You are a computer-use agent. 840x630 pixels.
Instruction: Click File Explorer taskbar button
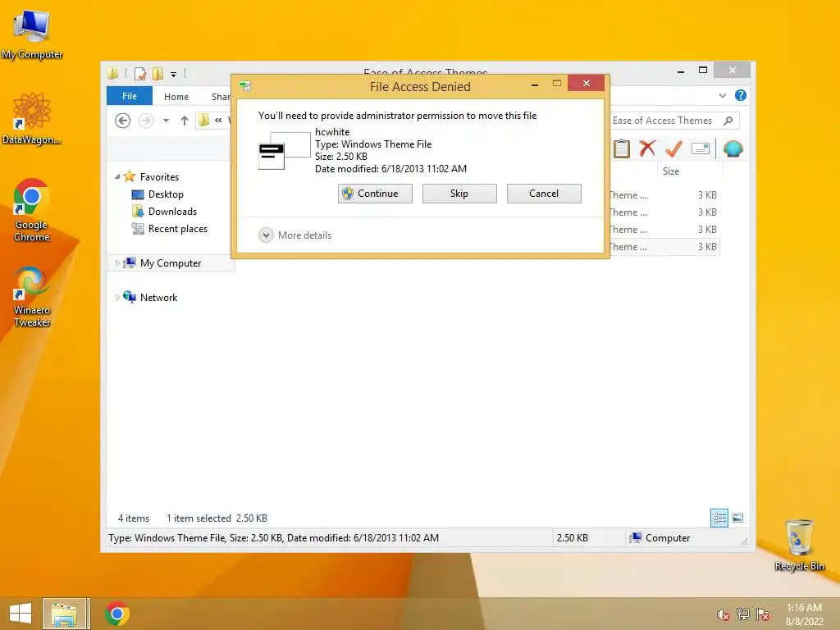[x=64, y=614]
